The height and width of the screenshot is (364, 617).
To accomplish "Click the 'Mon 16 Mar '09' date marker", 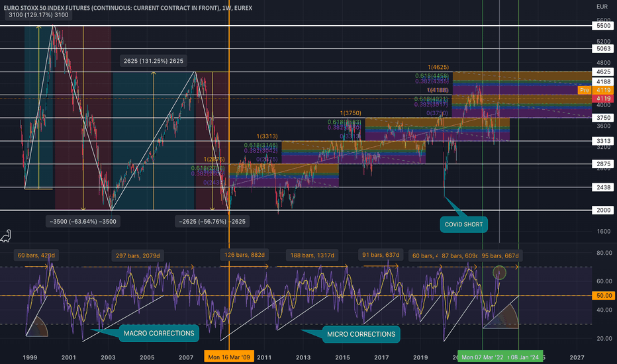I will click(229, 357).
